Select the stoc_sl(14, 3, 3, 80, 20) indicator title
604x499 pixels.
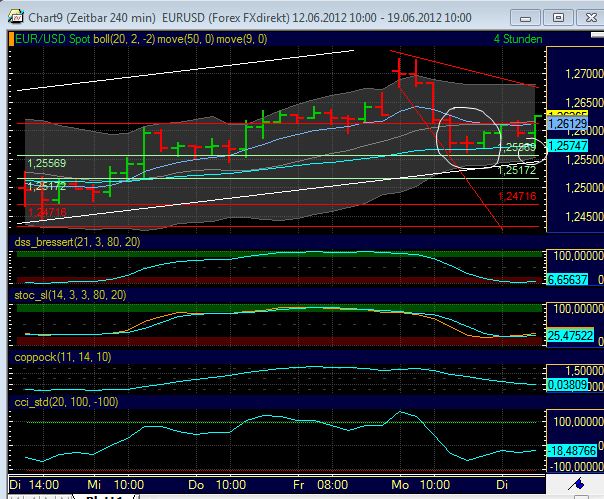[x=70, y=295]
